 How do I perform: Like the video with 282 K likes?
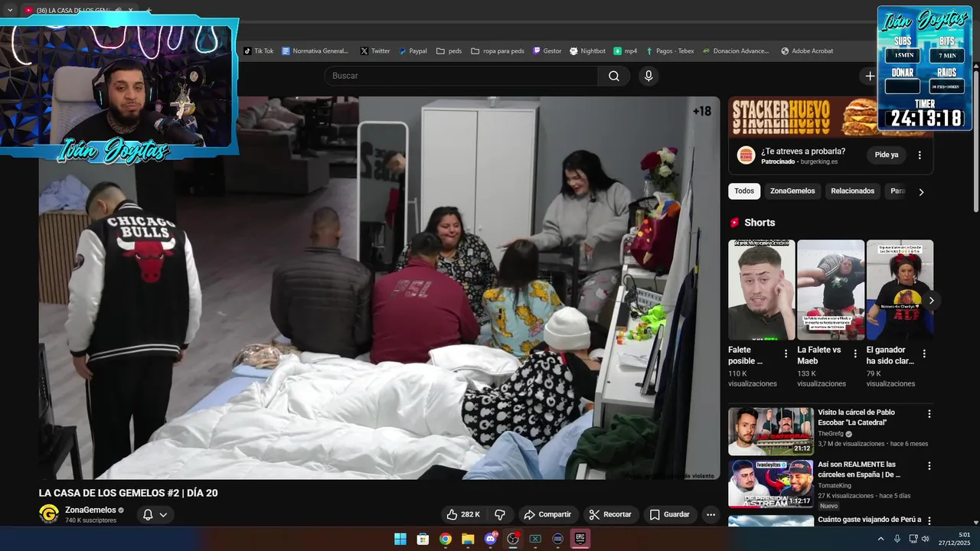pos(463,514)
